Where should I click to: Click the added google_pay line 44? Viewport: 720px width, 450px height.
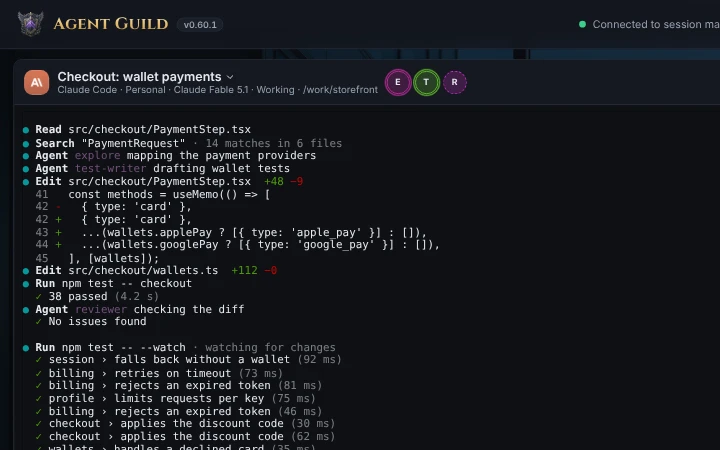click(237, 245)
